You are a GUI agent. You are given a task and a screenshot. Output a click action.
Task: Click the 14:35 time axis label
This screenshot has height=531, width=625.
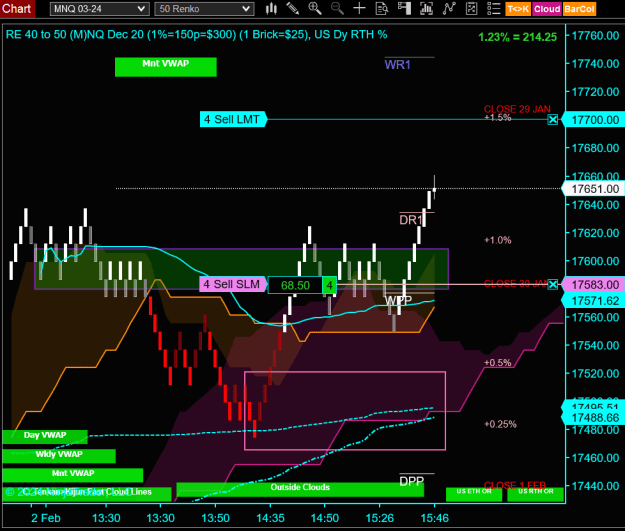coord(270,518)
